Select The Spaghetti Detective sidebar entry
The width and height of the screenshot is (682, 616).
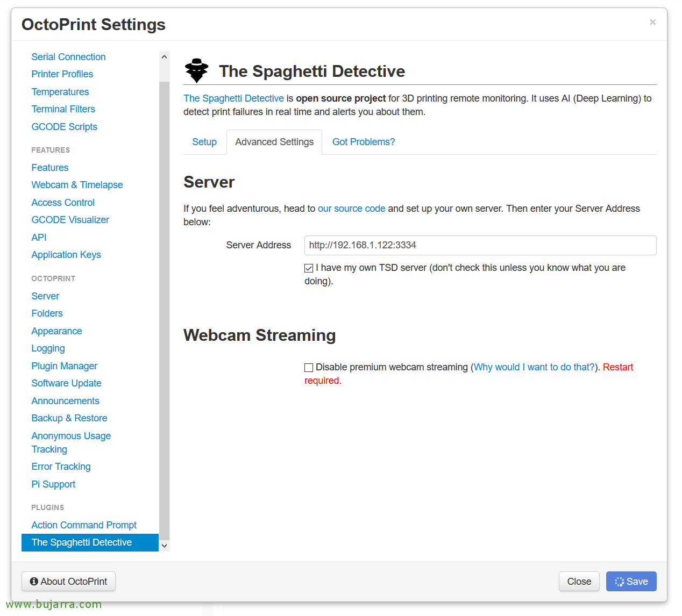click(90, 542)
